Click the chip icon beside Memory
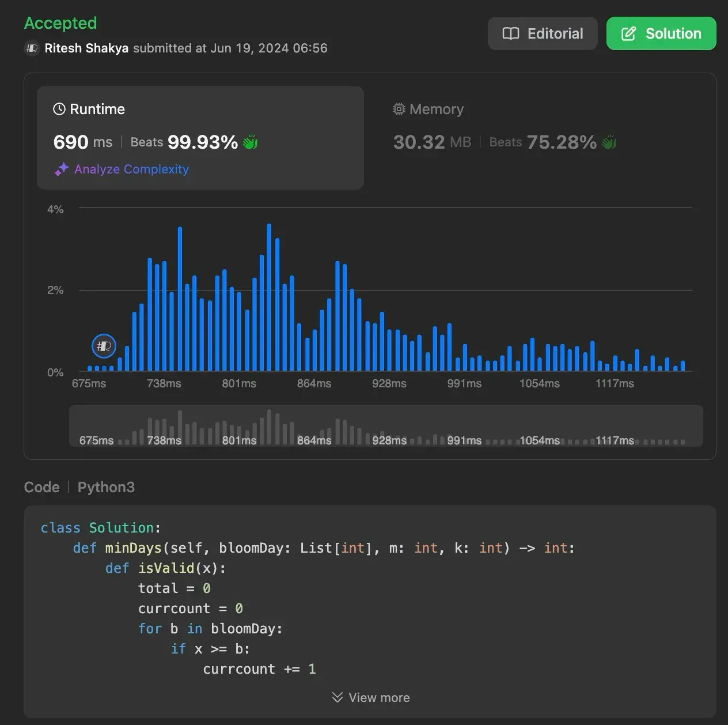Image resolution: width=728 pixels, height=725 pixels. point(398,109)
